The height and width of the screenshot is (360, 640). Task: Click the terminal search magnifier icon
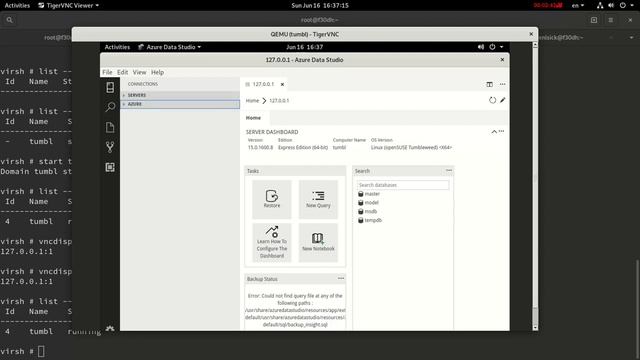tap(10, 20)
